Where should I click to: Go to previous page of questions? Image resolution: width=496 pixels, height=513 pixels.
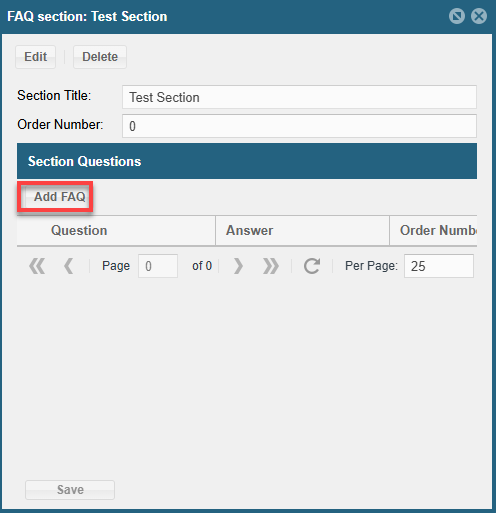click(69, 266)
